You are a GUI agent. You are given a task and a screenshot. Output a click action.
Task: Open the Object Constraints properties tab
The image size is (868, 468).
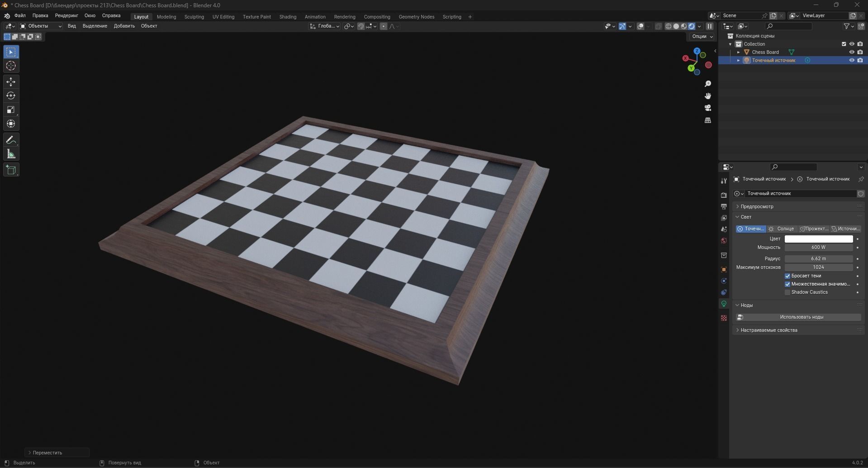click(724, 292)
